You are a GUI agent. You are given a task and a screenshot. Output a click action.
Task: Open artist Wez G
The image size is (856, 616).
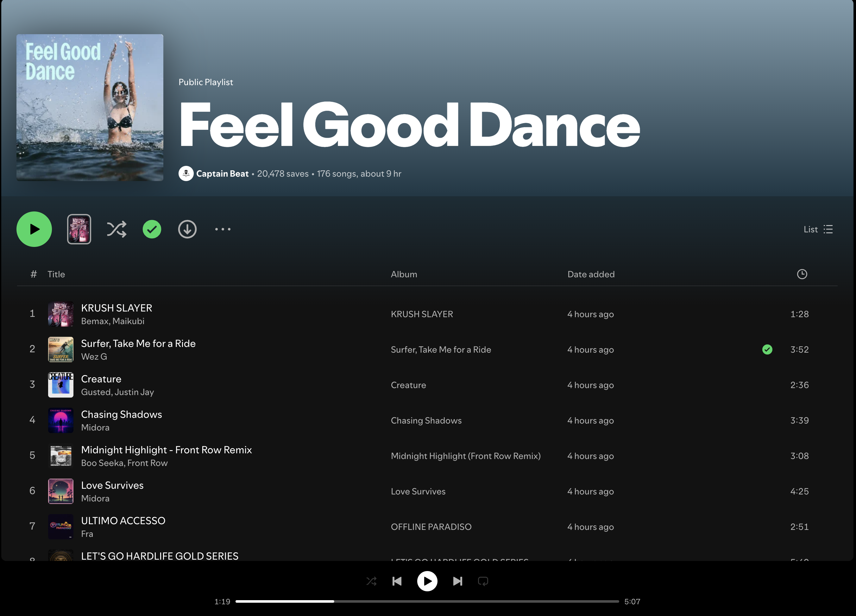point(94,357)
